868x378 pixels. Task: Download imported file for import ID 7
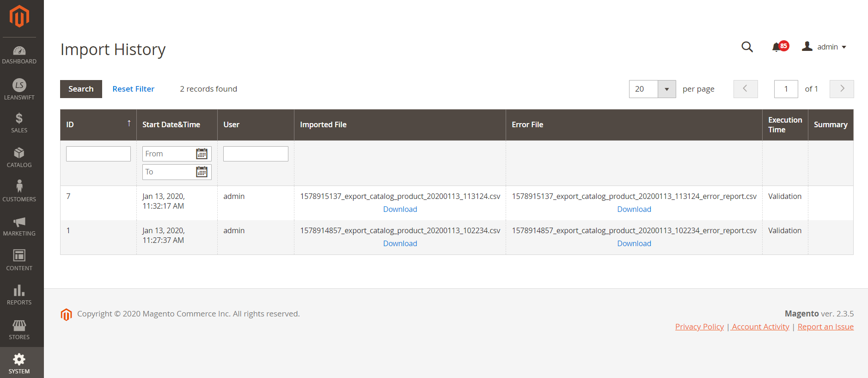(400, 209)
